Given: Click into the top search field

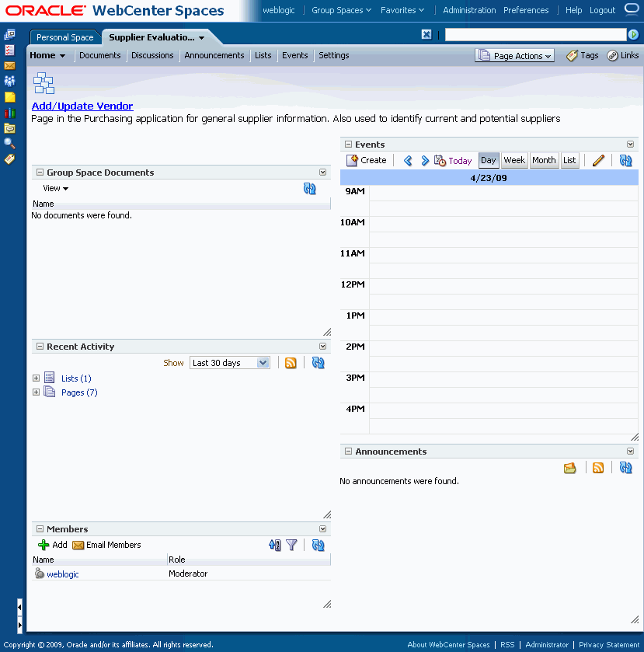Looking at the screenshot, I should tap(535, 34).
